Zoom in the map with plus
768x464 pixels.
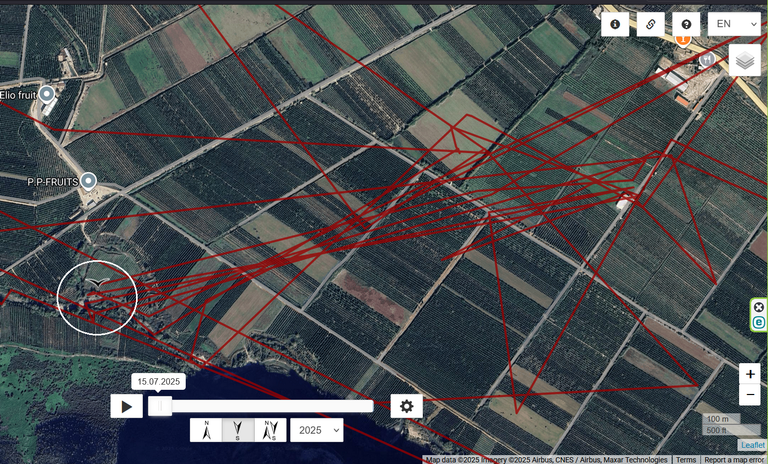click(x=750, y=374)
